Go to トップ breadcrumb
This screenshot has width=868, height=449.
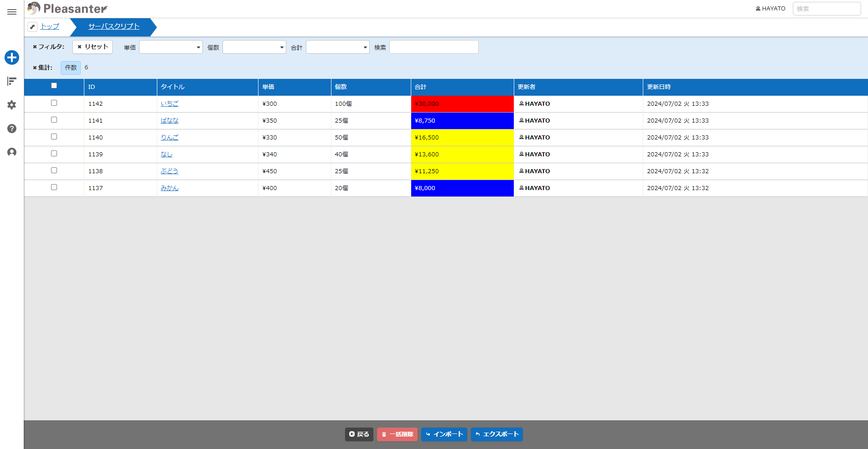[x=50, y=26]
